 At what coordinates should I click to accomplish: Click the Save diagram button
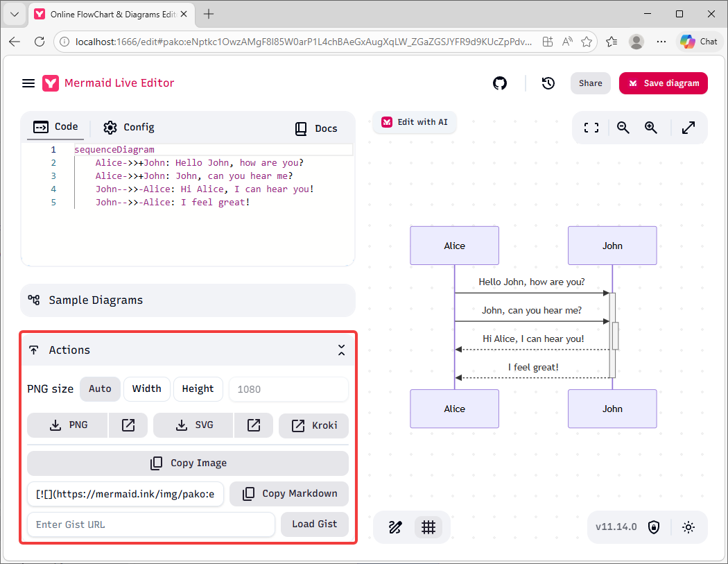pos(663,83)
